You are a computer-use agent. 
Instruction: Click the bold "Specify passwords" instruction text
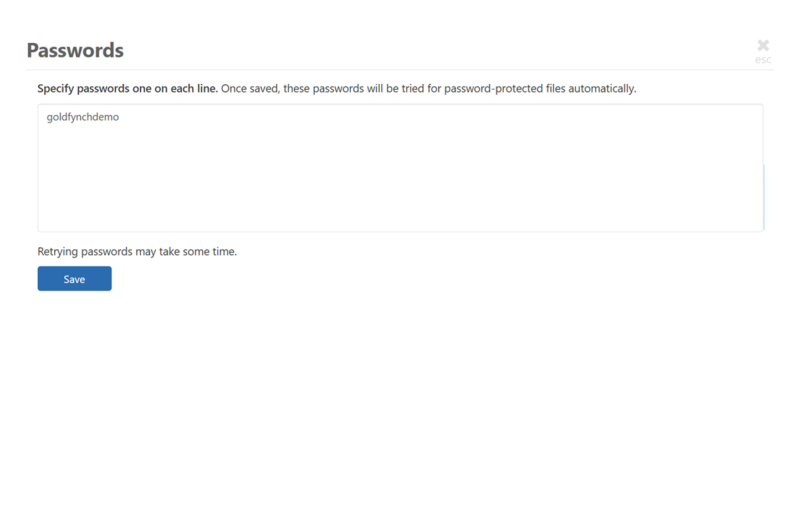coord(83,89)
